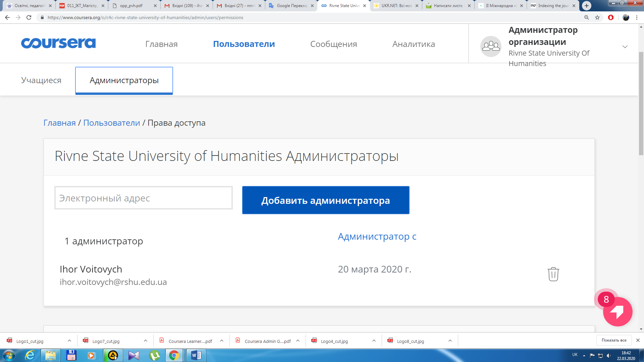Click the Электронный адрес input field
This screenshot has height=362, width=644.
144,198
